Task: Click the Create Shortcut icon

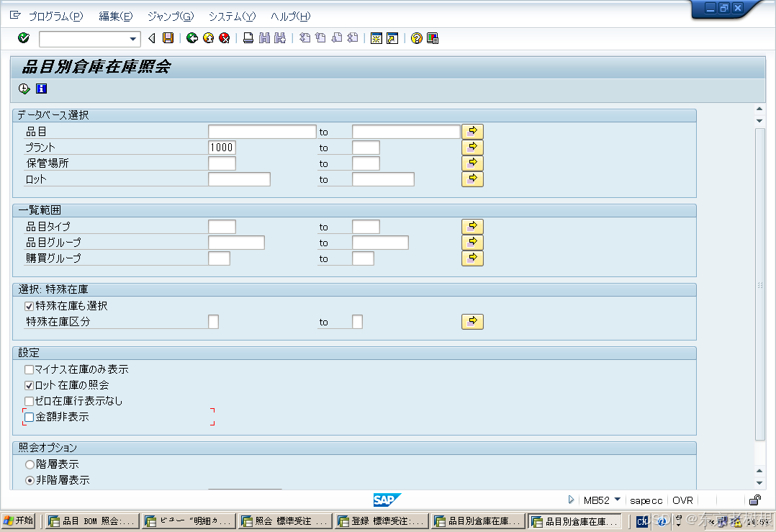Action: click(392, 38)
